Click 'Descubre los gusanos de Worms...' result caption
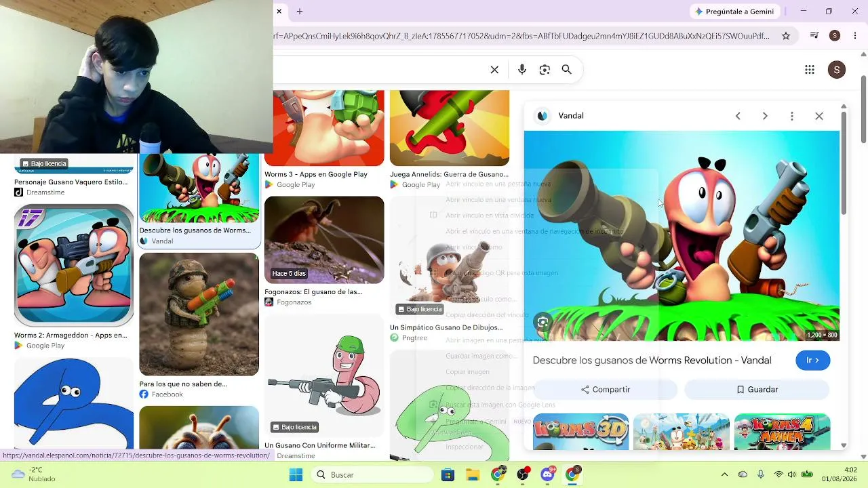Image resolution: width=868 pixels, height=488 pixels. pyautogui.click(x=195, y=230)
